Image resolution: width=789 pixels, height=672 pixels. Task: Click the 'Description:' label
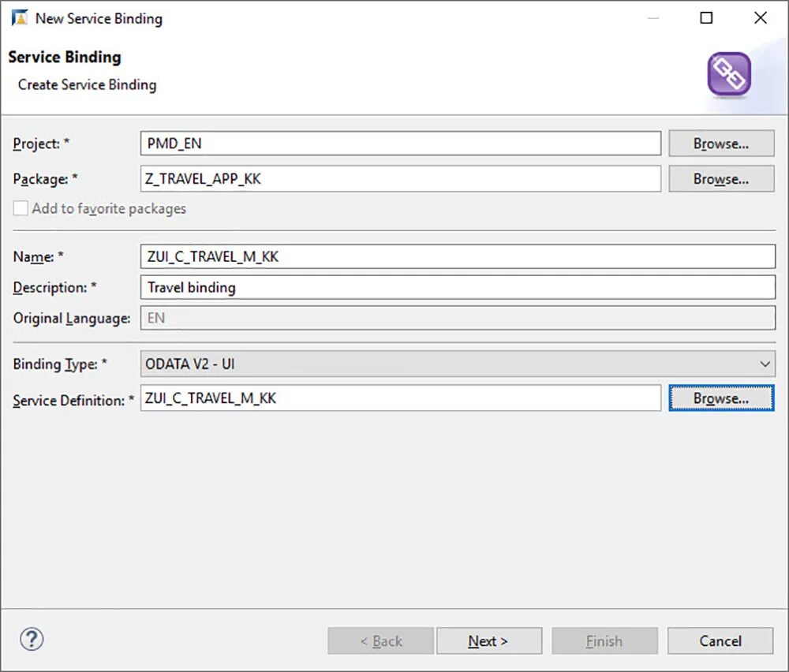tap(55, 287)
